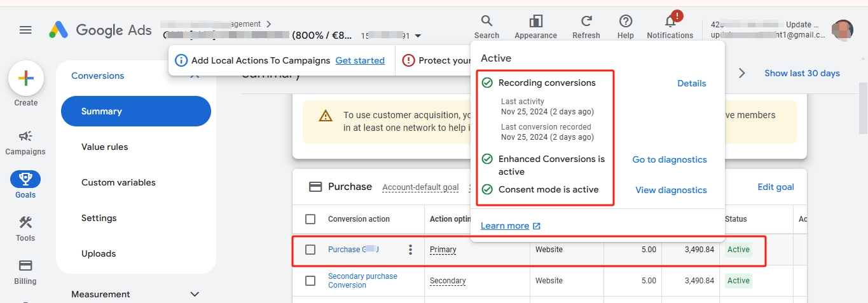
Task: Toggle the select-all checkbox in table header
Action: (310, 219)
